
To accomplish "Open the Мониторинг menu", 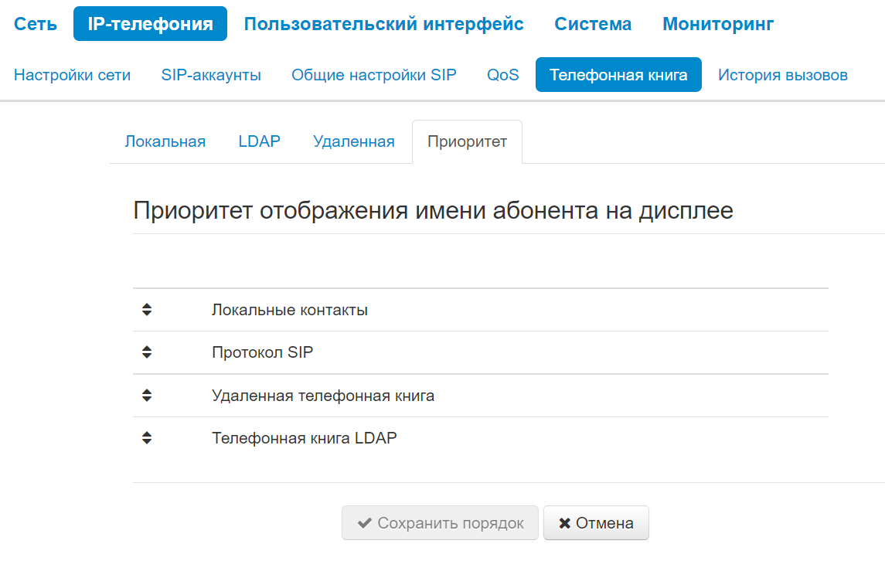I will tap(718, 24).
